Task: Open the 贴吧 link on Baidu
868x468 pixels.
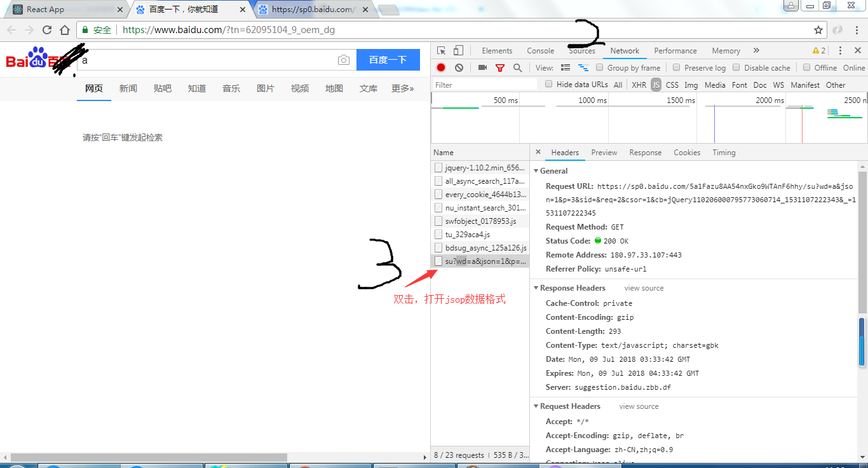Action: click(x=163, y=88)
